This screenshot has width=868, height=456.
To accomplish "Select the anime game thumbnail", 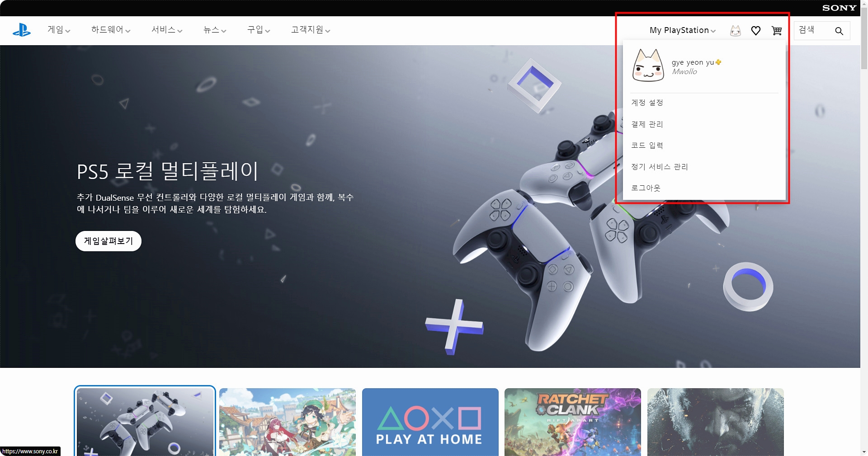I will click(288, 422).
